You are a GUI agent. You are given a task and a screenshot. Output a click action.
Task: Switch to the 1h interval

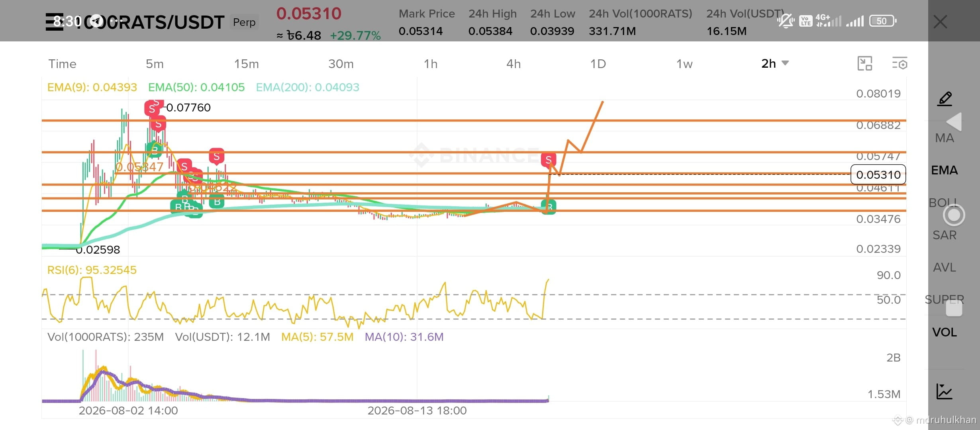[x=431, y=64]
